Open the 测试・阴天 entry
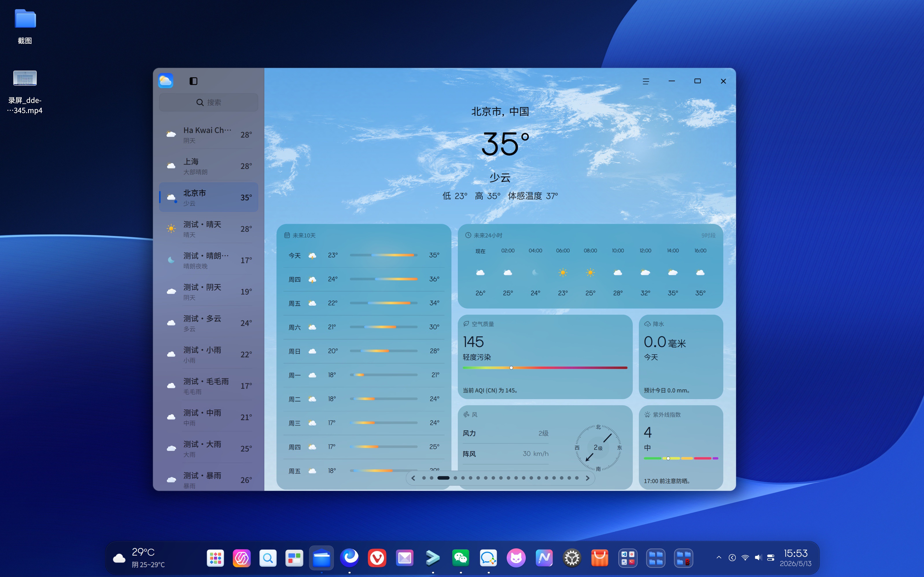The width and height of the screenshot is (924, 577). click(208, 292)
